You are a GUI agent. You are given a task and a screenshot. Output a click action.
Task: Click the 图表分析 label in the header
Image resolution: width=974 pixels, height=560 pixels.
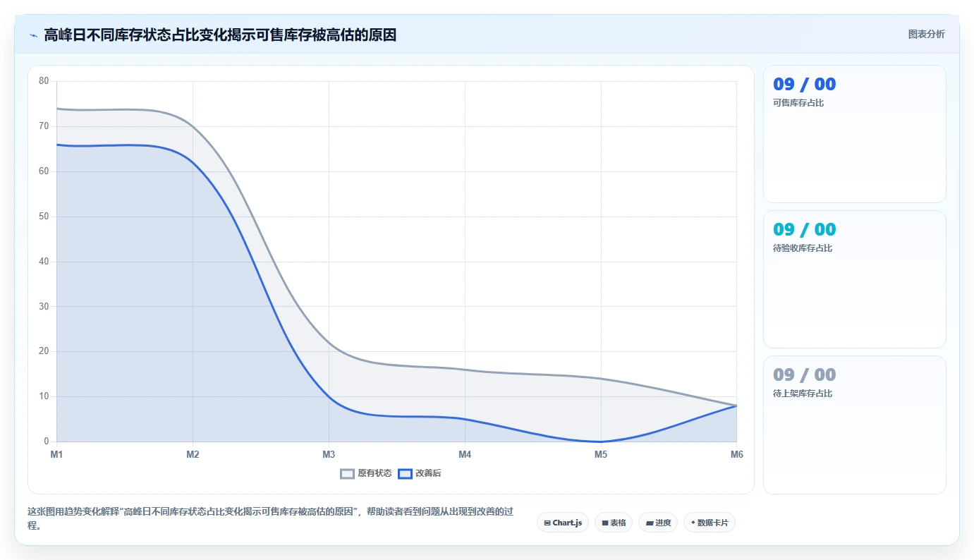926,34
